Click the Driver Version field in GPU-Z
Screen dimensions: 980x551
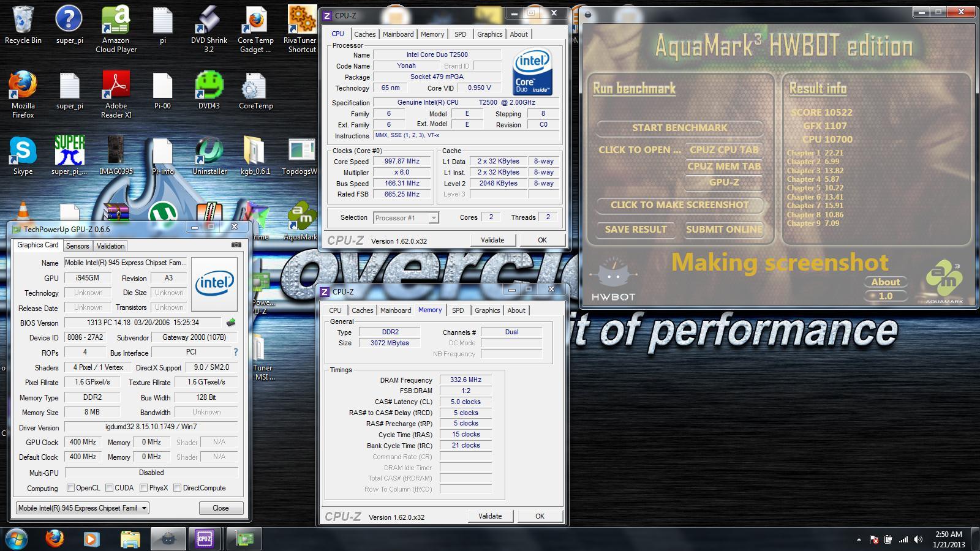(151, 427)
